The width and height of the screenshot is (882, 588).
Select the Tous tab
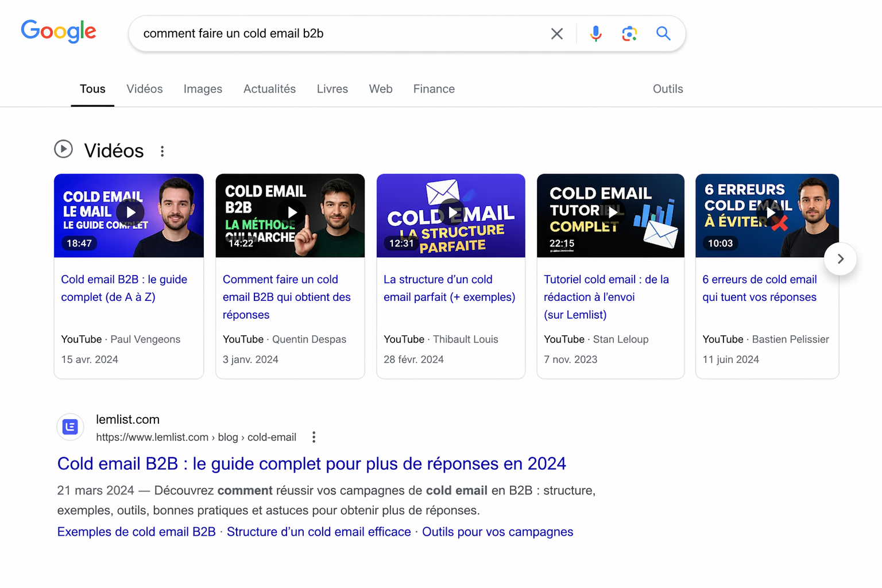[x=92, y=89]
